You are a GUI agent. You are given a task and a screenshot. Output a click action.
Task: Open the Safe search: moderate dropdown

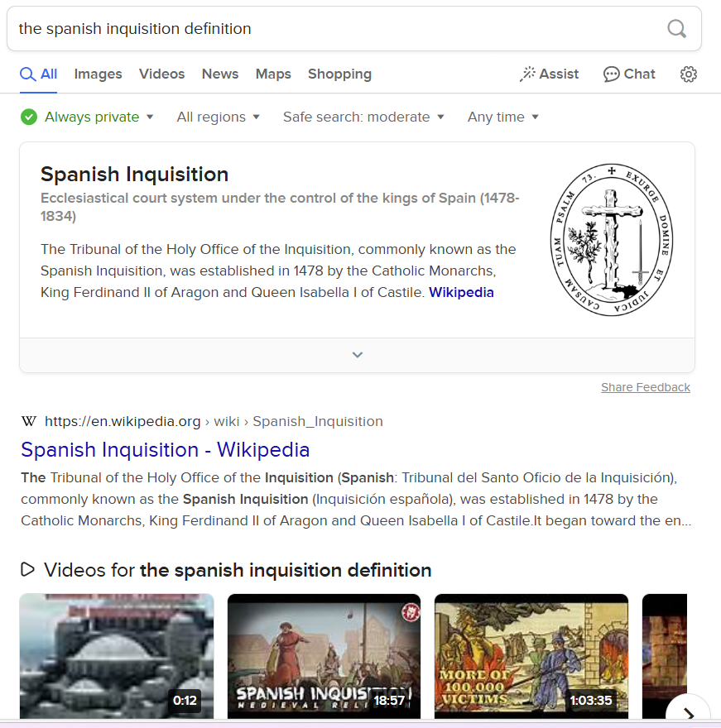click(x=363, y=117)
